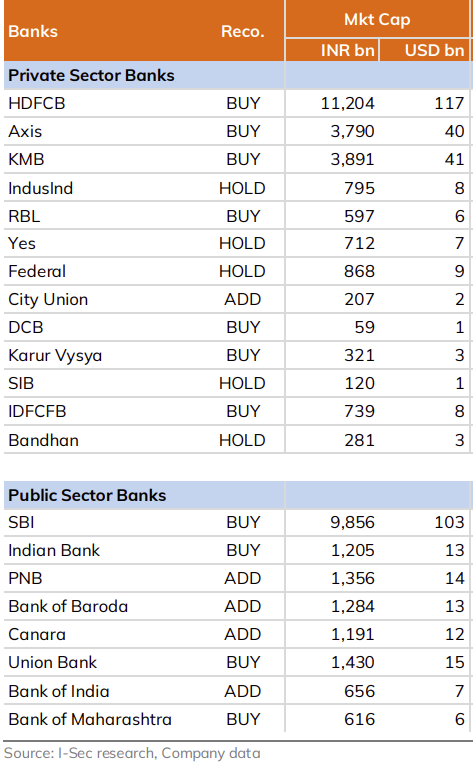Select the IndusInd HOLD recommendation cell
The image size is (473, 765).
(x=242, y=188)
